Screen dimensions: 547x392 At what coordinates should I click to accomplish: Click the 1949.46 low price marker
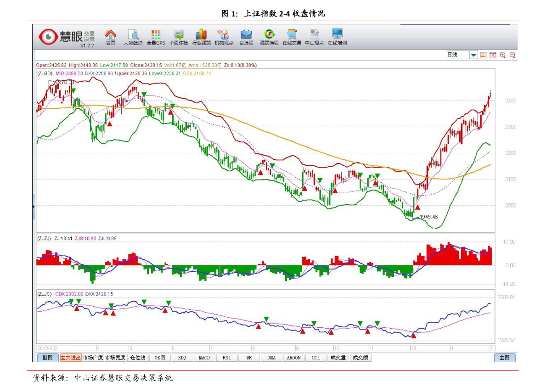[x=429, y=217]
